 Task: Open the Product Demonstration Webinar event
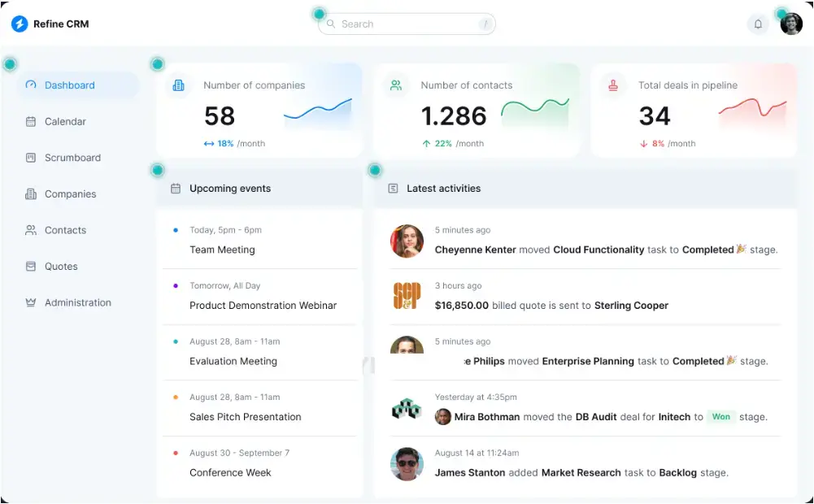click(263, 306)
